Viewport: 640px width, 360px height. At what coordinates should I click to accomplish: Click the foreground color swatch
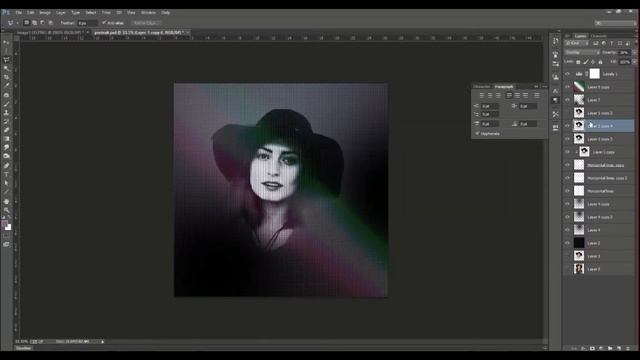[4, 224]
